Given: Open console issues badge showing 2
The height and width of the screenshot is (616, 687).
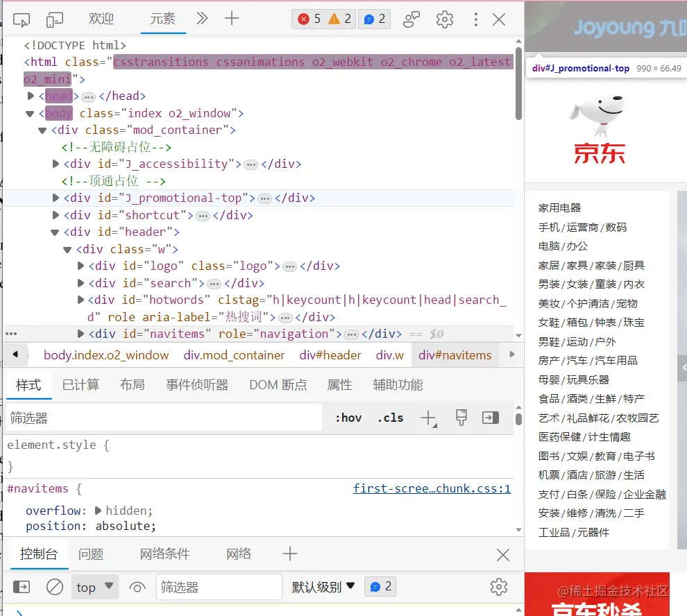Looking at the screenshot, I should coord(380,587).
